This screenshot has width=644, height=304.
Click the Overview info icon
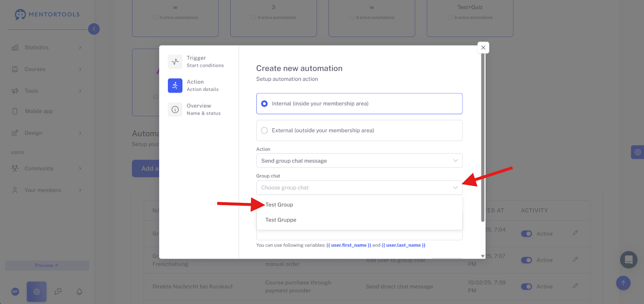click(x=175, y=109)
